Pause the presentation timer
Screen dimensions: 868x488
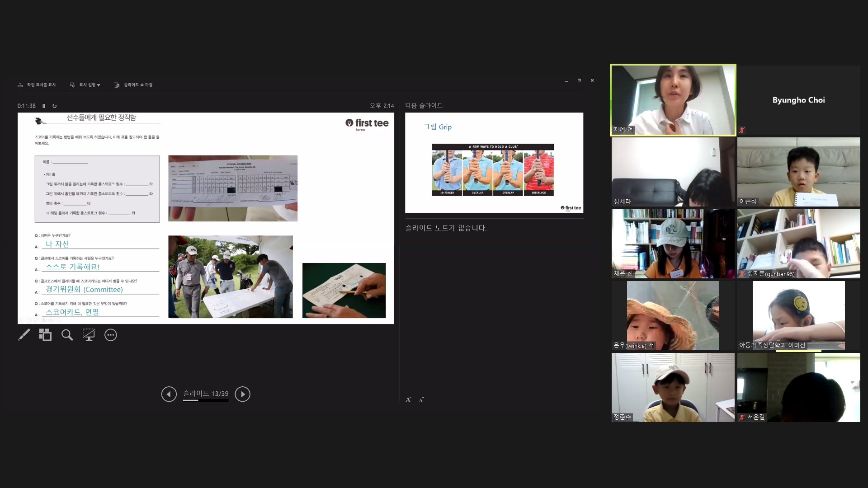tap(44, 106)
